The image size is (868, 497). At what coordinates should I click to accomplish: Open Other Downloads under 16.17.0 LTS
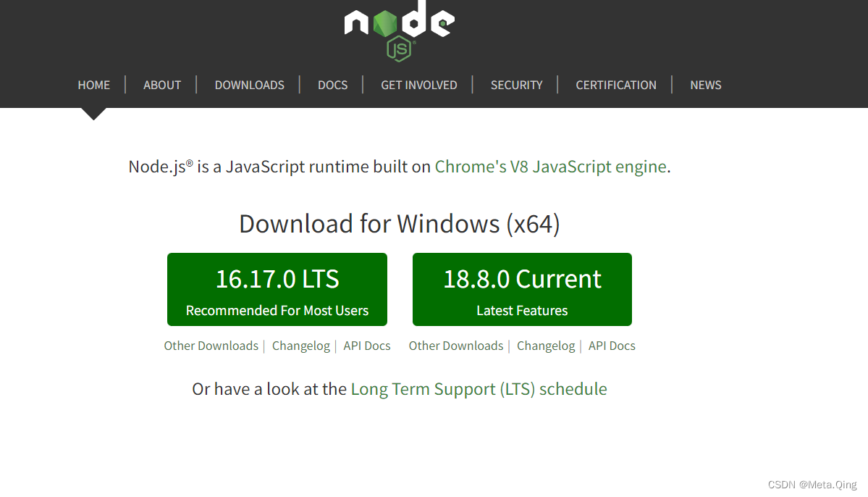point(211,346)
